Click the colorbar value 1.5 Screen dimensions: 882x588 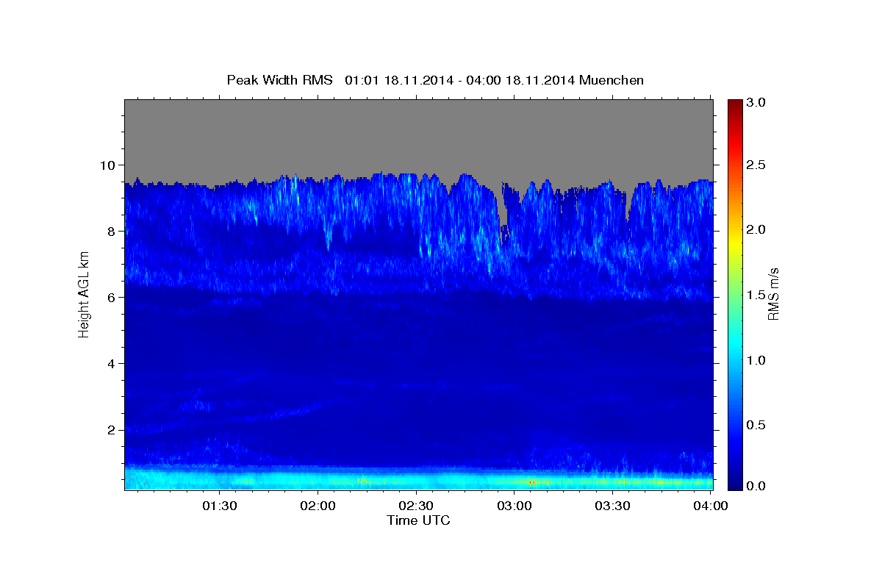tap(758, 295)
